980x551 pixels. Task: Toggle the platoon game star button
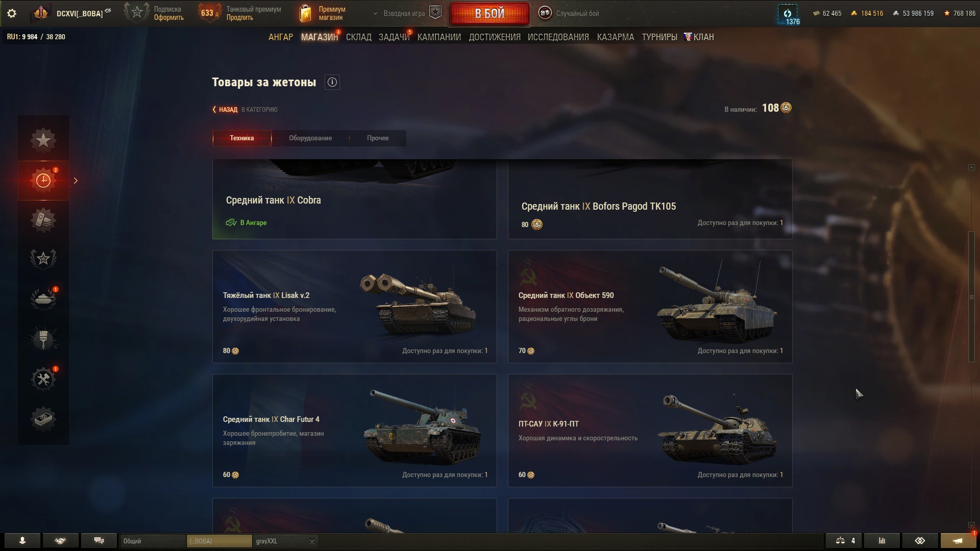point(435,13)
